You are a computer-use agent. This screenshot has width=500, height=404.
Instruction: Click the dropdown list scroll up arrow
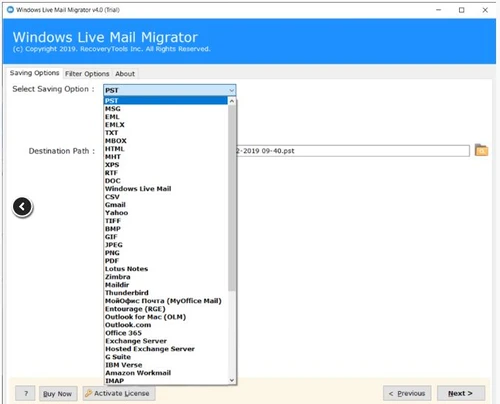(232, 101)
